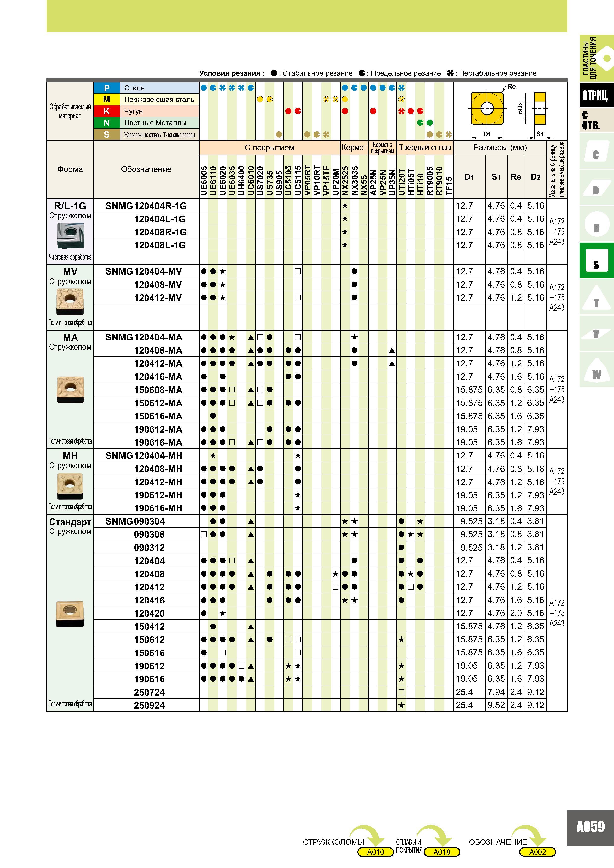The width and height of the screenshot is (614, 868).
Task: Click the red K material swatch
Action: coord(107,111)
